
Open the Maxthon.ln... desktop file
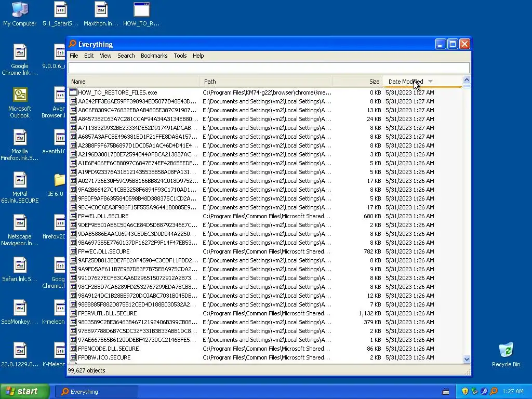click(101, 14)
